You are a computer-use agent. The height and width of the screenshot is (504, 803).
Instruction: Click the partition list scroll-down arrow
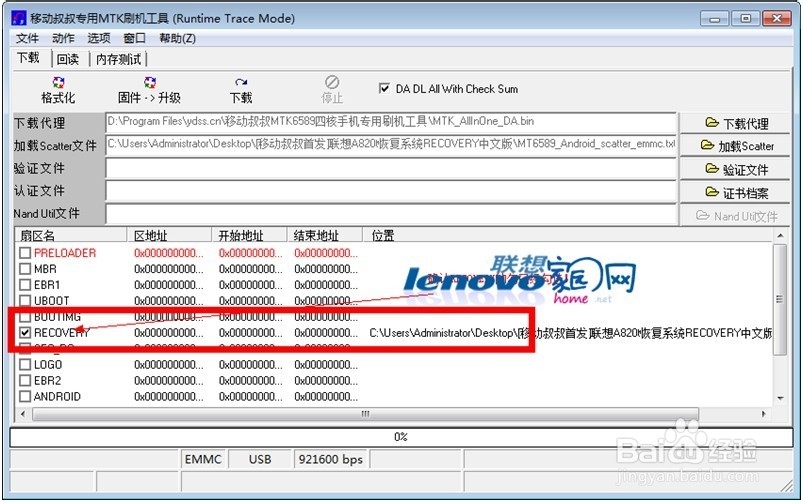pos(780,398)
